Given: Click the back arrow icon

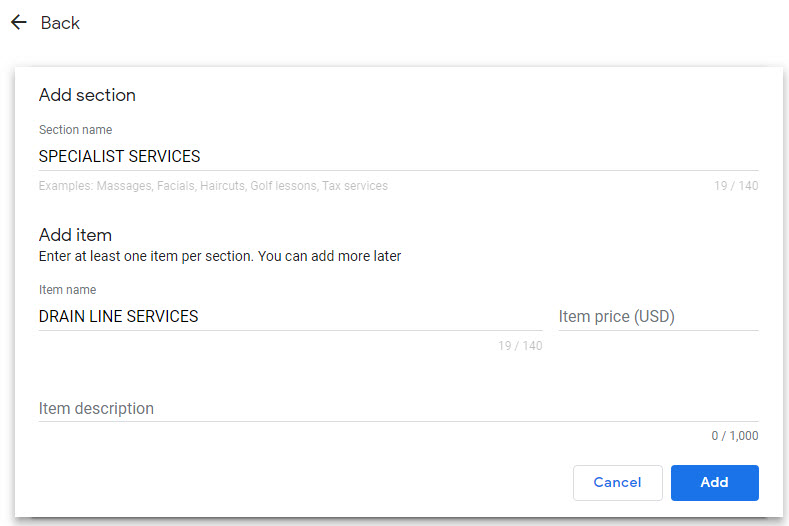Looking at the screenshot, I should (x=19, y=23).
